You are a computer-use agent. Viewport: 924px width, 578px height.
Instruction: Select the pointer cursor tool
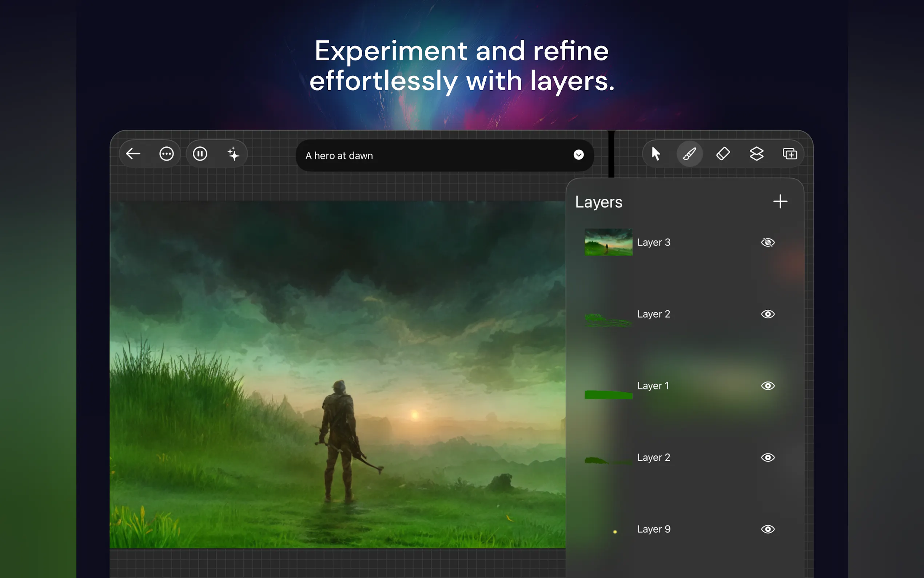tap(656, 154)
